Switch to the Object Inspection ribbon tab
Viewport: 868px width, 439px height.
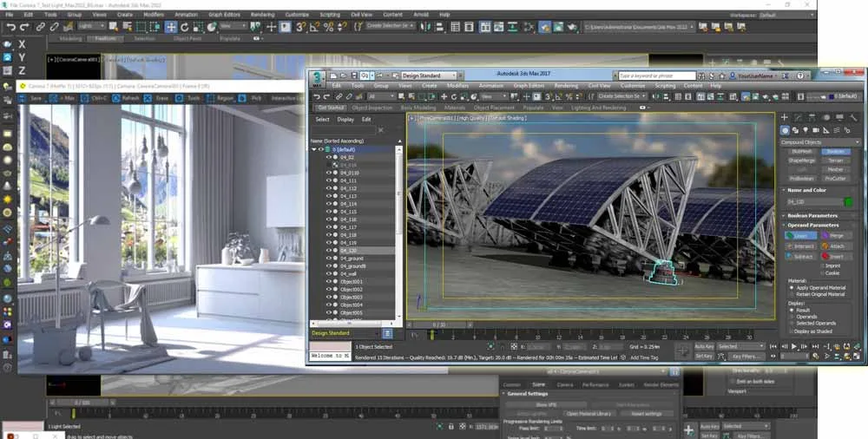(x=372, y=108)
